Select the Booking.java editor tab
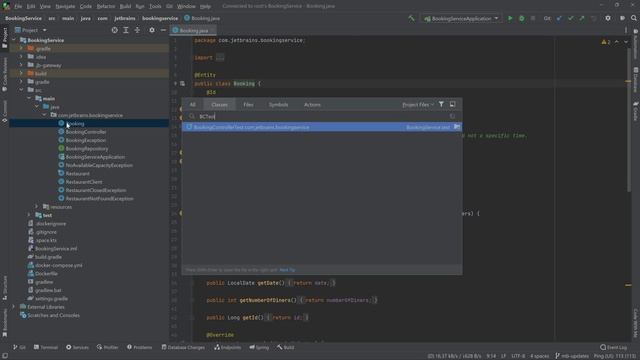Image resolution: width=640 pixels, height=360 pixels. pyautogui.click(x=193, y=31)
